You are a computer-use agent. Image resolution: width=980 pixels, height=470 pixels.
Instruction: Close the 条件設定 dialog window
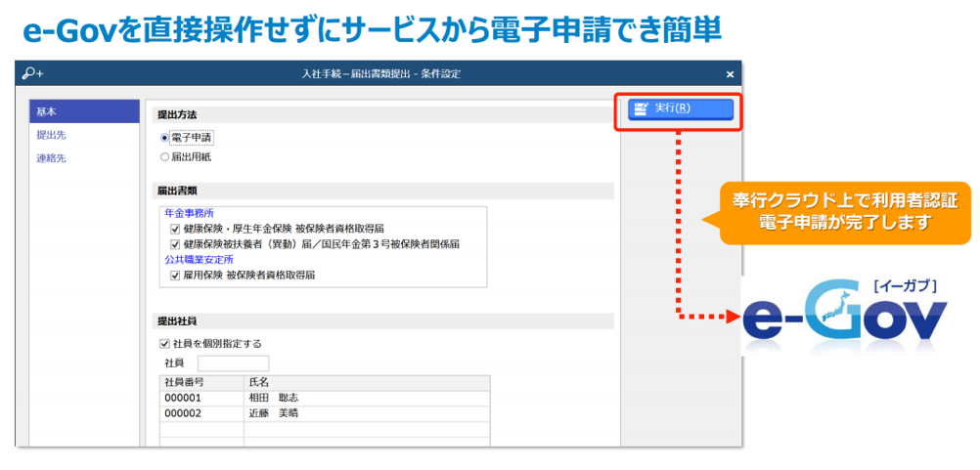coord(730,74)
